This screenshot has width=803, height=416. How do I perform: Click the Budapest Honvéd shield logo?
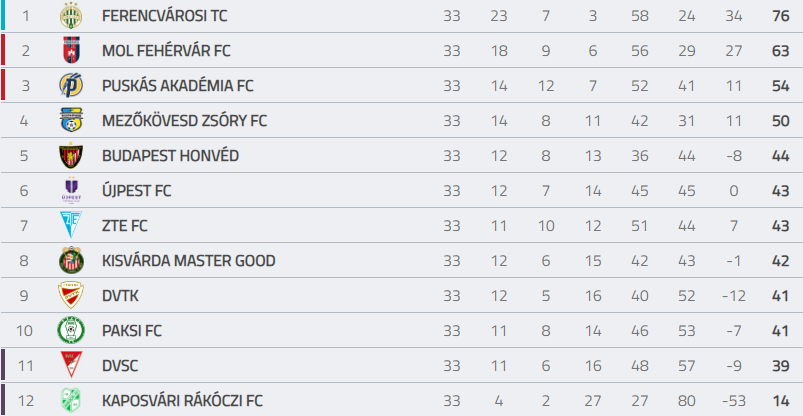pos(71,155)
